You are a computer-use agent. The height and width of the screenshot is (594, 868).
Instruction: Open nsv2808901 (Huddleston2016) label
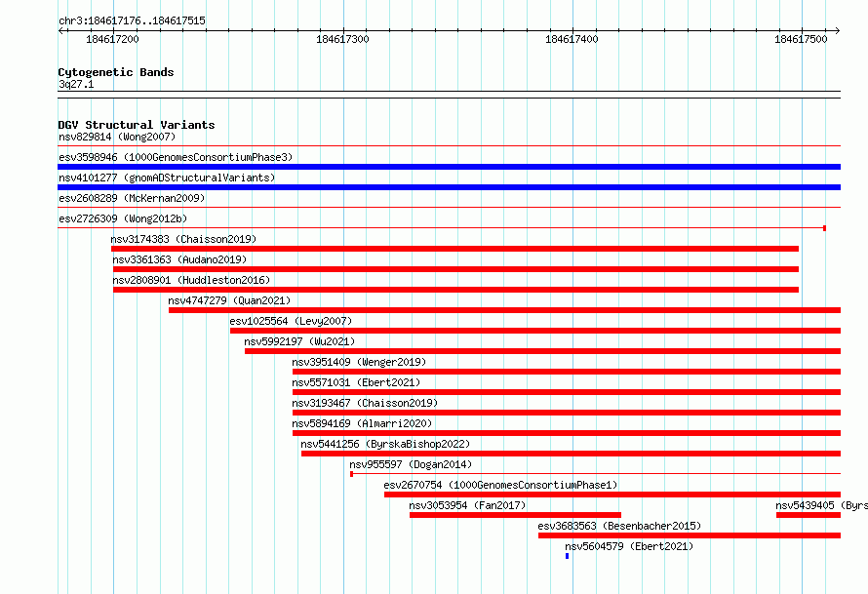pyautogui.click(x=191, y=280)
